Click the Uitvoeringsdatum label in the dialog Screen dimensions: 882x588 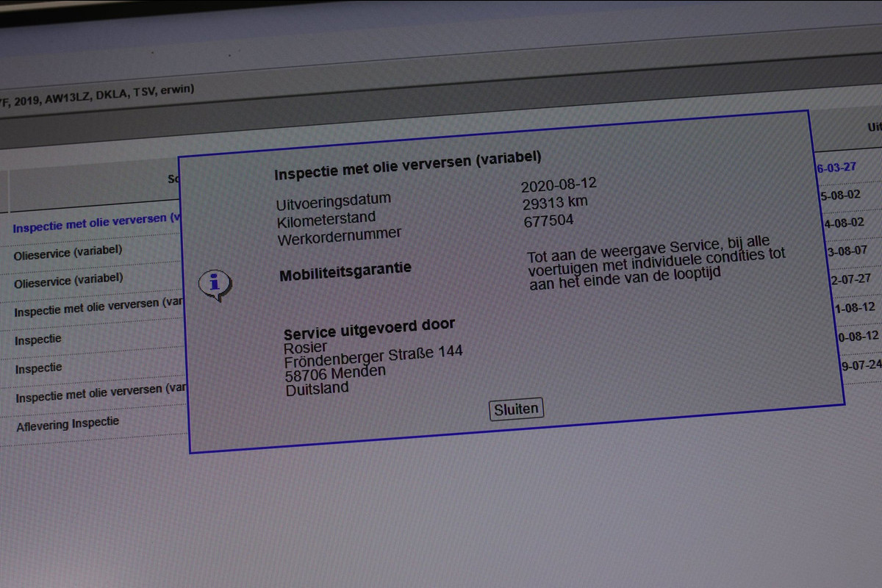click(333, 201)
